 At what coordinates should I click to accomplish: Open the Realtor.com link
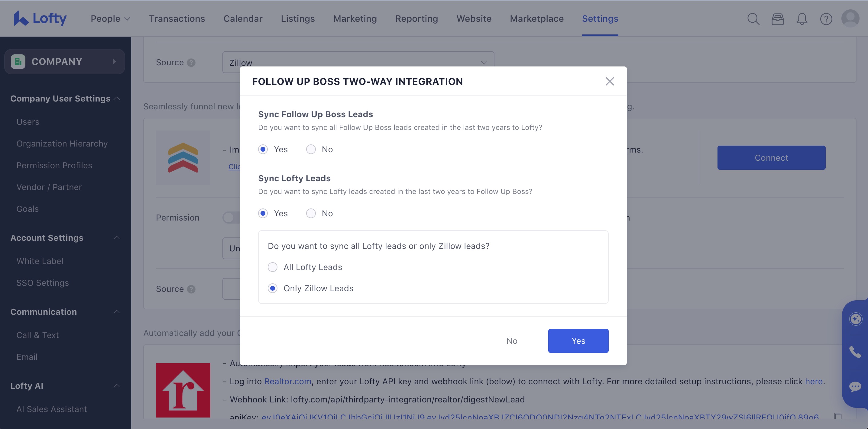coord(287,381)
